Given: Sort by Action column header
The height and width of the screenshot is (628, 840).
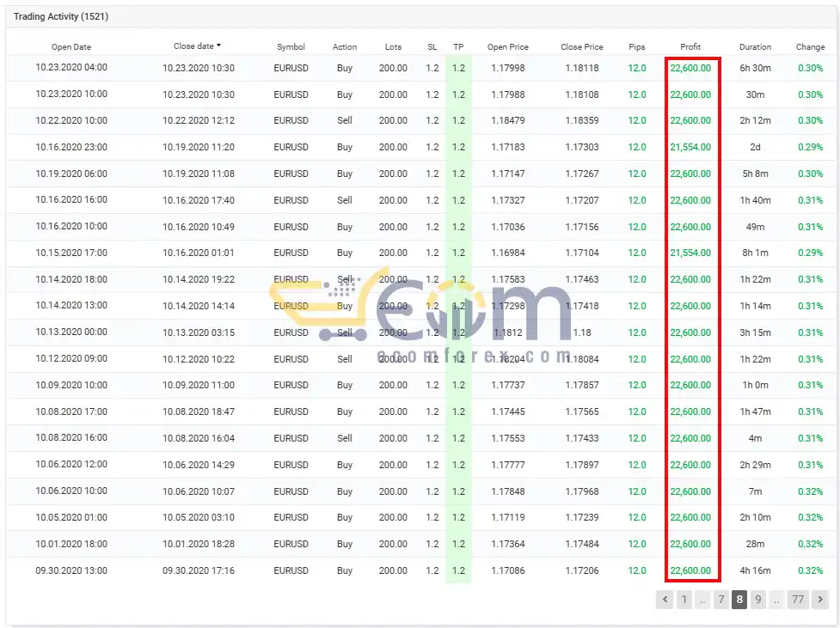Looking at the screenshot, I should point(345,46).
